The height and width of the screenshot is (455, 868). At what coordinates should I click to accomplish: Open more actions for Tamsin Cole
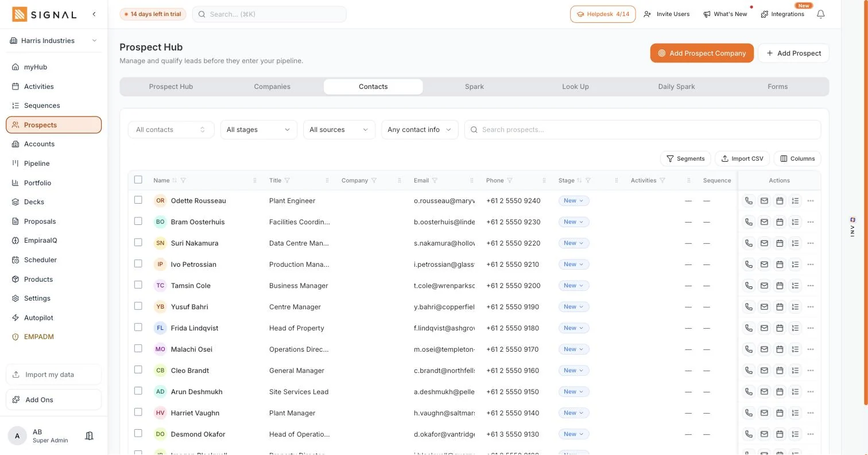[x=811, y=286]
